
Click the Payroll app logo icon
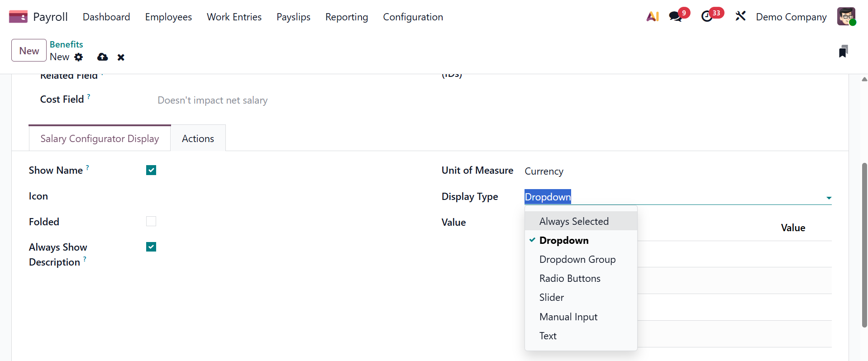click(18, 17)
